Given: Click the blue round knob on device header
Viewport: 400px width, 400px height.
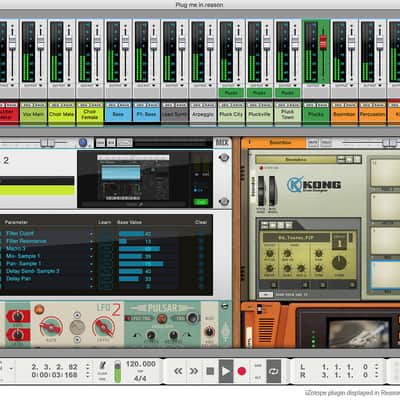Looking at the screenshot, I should click(x=83, y=143).
